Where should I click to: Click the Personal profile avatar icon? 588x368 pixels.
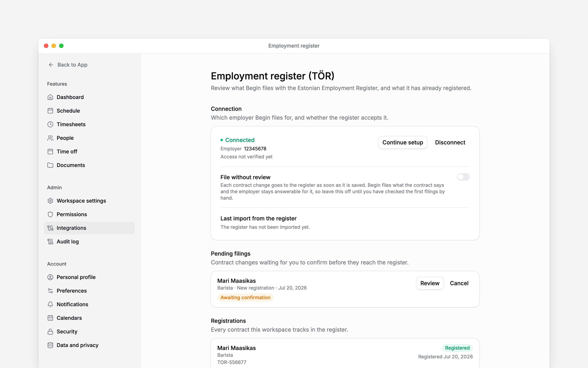coord(50,277)
